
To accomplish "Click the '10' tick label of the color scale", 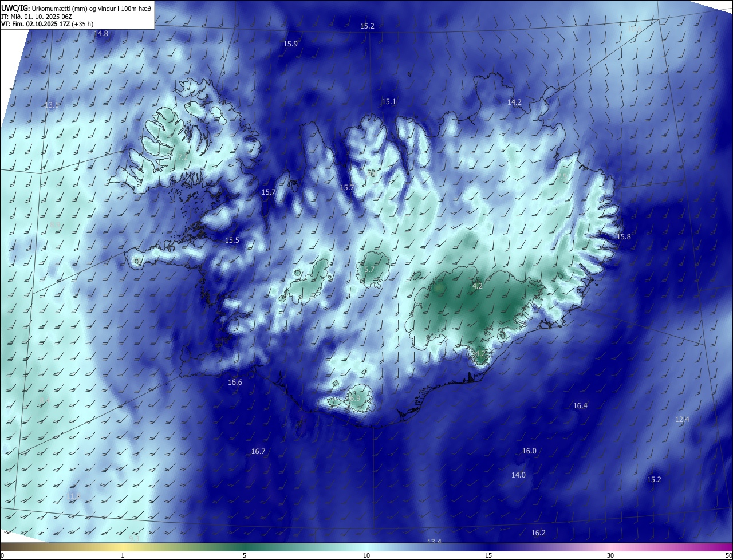I will [x=366, y=555].
